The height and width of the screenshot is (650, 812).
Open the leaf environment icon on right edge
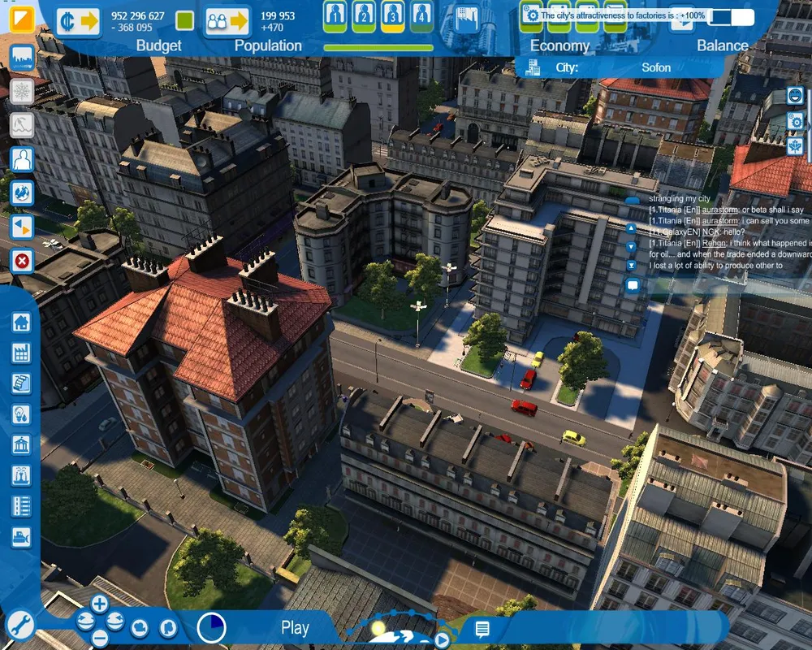point(796,146)
